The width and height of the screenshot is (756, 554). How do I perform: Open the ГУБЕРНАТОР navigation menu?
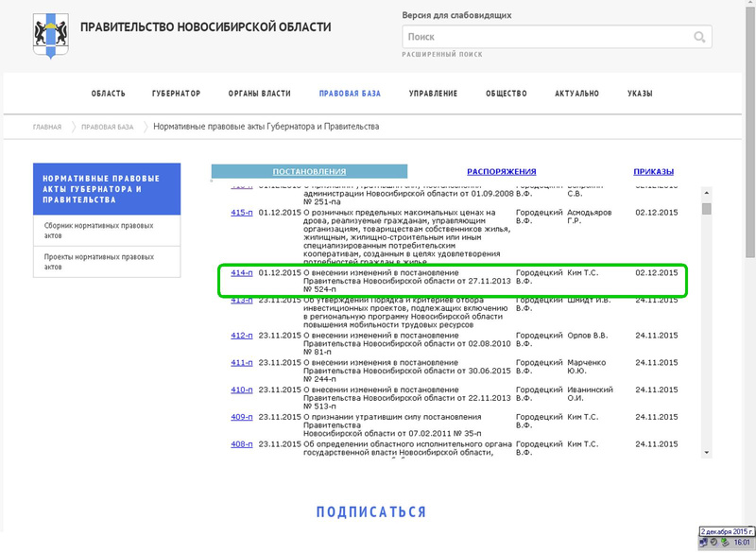coord(176,94)
